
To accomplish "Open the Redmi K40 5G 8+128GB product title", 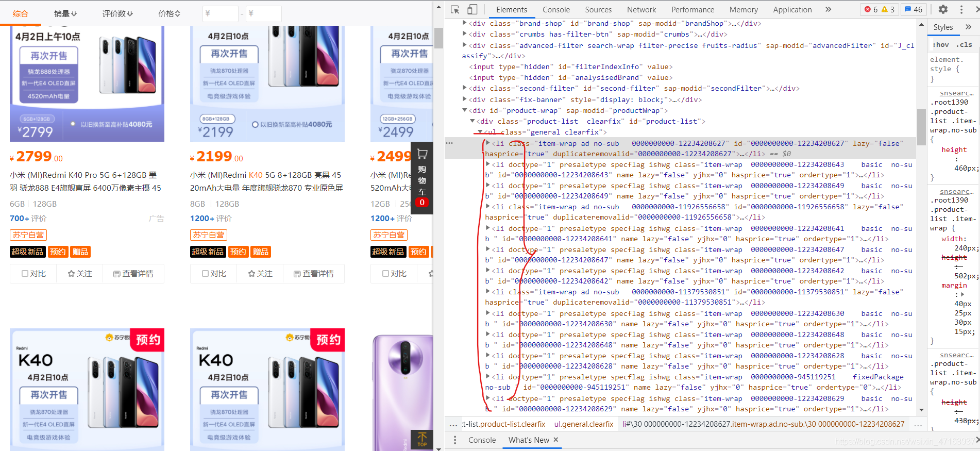I will [266, 181].
